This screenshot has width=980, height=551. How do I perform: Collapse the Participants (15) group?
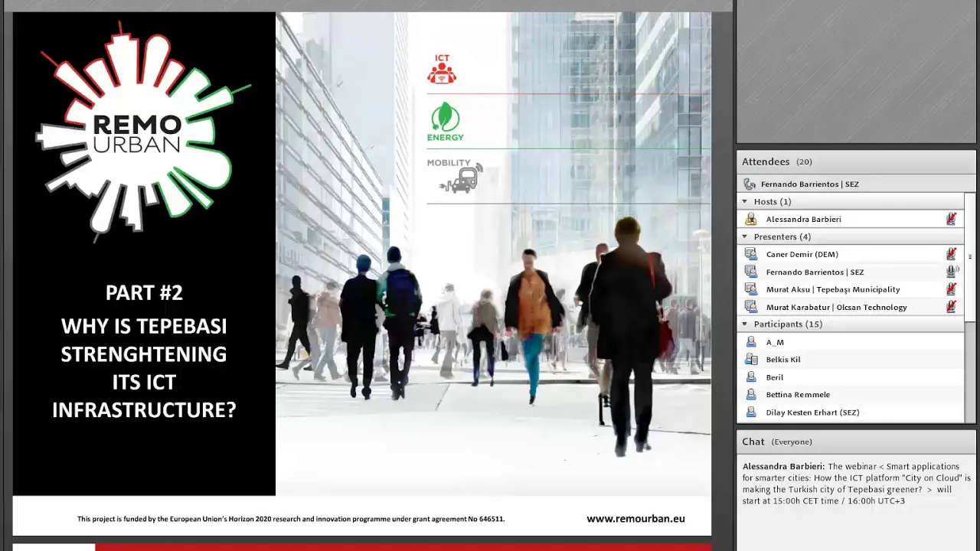(744, 324)
